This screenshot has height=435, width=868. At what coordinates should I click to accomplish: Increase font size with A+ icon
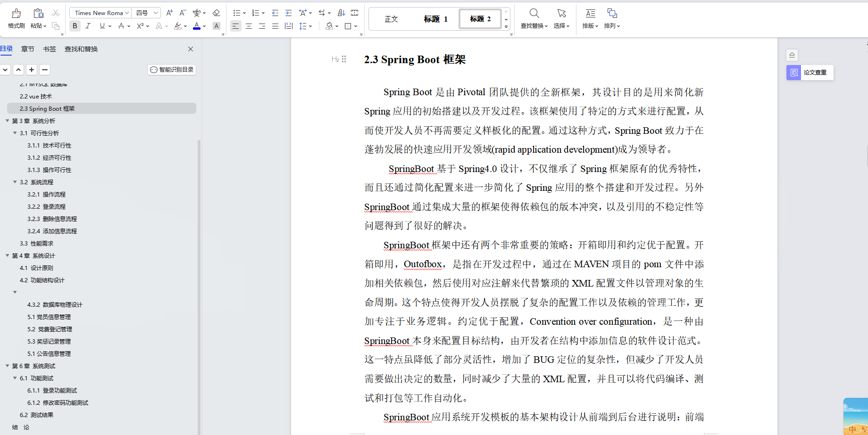pos(170,13)
